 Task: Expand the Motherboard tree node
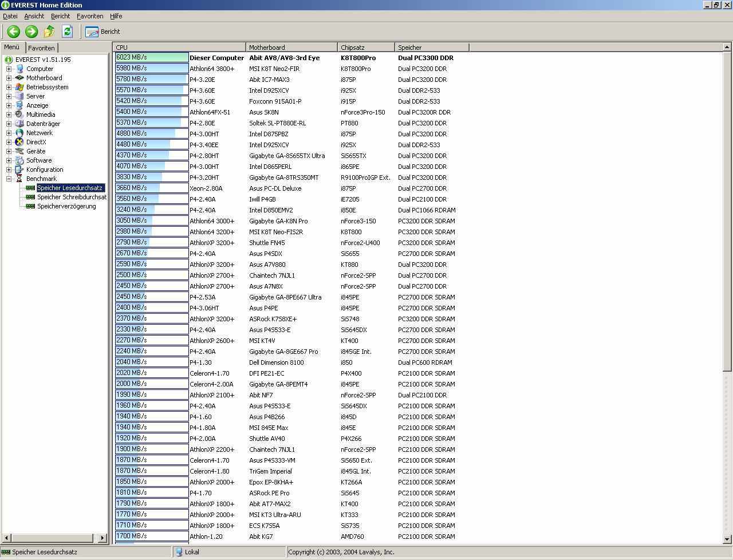[9, 78]
